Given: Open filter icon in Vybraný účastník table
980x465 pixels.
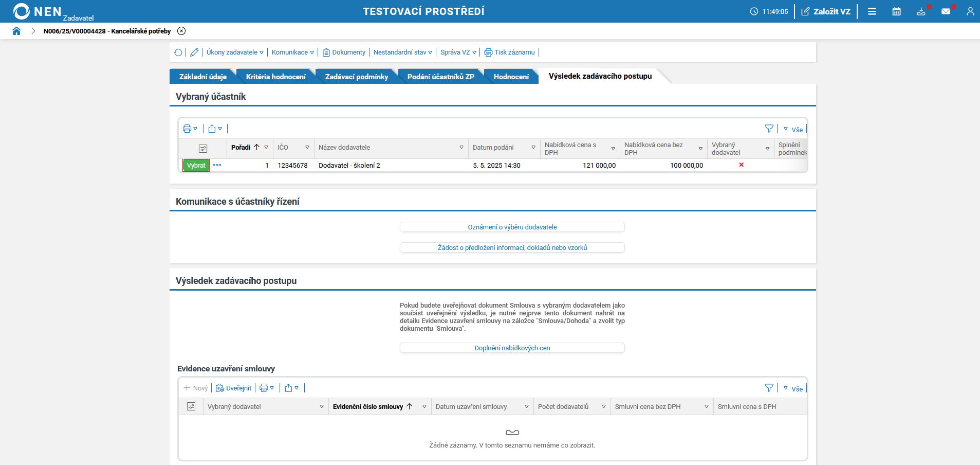Looking at the screenshot, I should tap(769, 129).
